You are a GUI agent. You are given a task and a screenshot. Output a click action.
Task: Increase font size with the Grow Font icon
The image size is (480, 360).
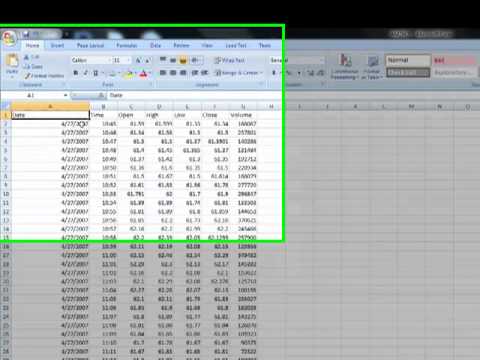(x=138, y=60)
